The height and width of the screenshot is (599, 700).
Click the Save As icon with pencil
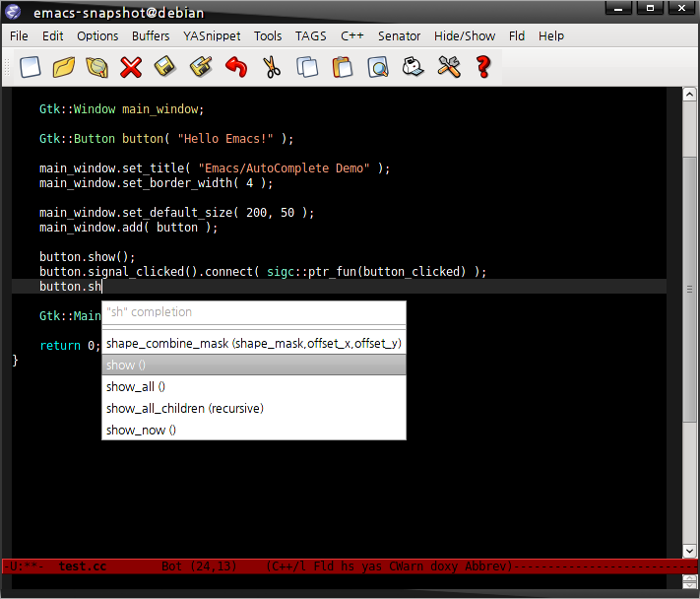point(201,67)
